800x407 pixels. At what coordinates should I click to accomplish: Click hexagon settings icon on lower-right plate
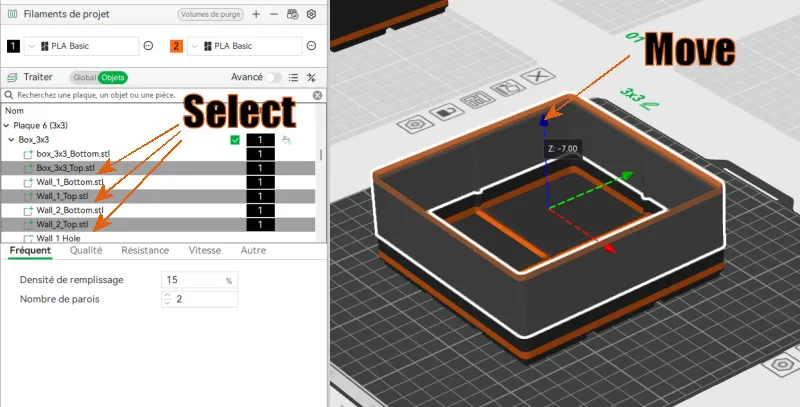pyautogui.click(x=782, y=365)
